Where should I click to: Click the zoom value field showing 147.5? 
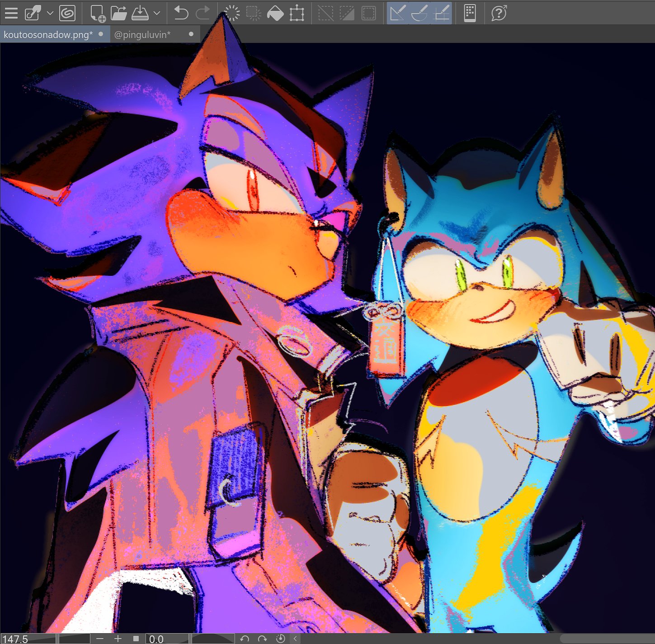[x=28, y=639]
